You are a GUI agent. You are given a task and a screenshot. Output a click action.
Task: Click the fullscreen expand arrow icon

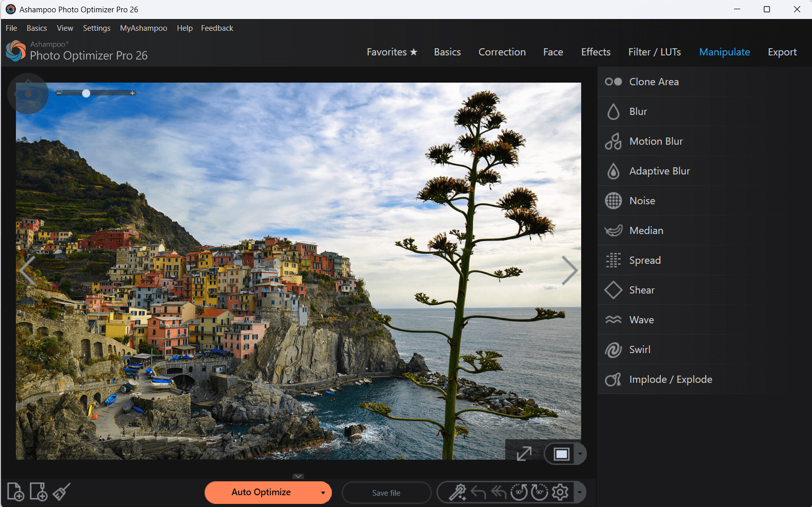tap(524, 454)
